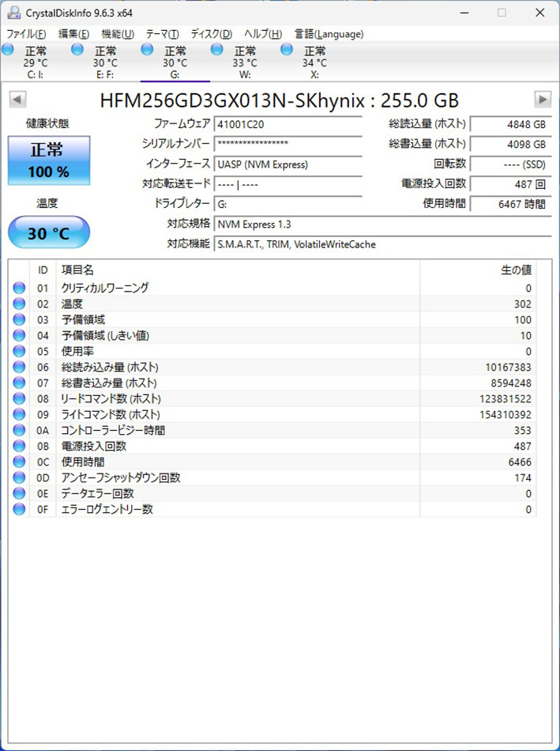Open the 編集(E) menu
This screenshot has height=751, width=560.
click(x=73, y=34)
